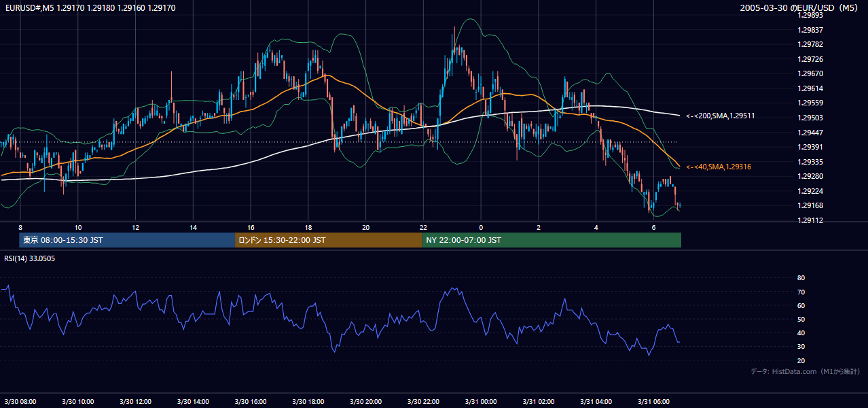
Task: Click the 3/30 16:00 date label
Action: pos(251,402)
